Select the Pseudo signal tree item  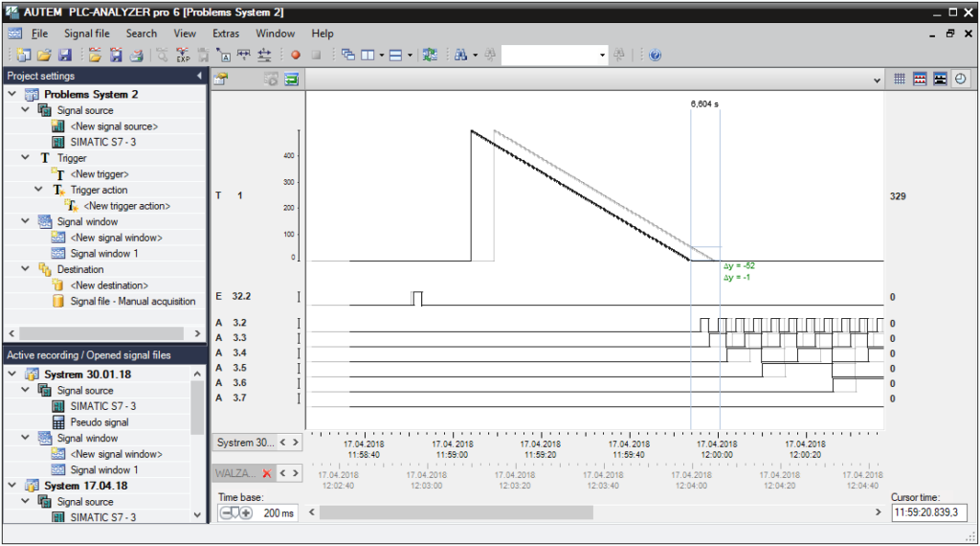100,422
